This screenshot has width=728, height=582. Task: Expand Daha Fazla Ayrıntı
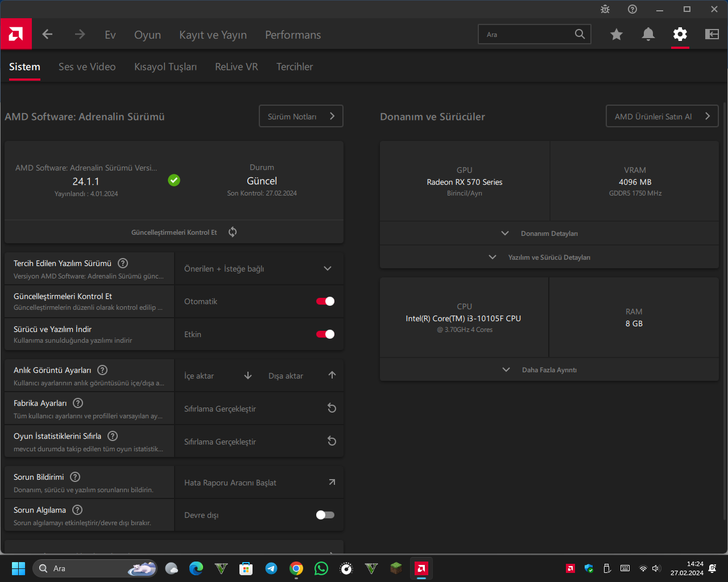(x=549, y=369)
